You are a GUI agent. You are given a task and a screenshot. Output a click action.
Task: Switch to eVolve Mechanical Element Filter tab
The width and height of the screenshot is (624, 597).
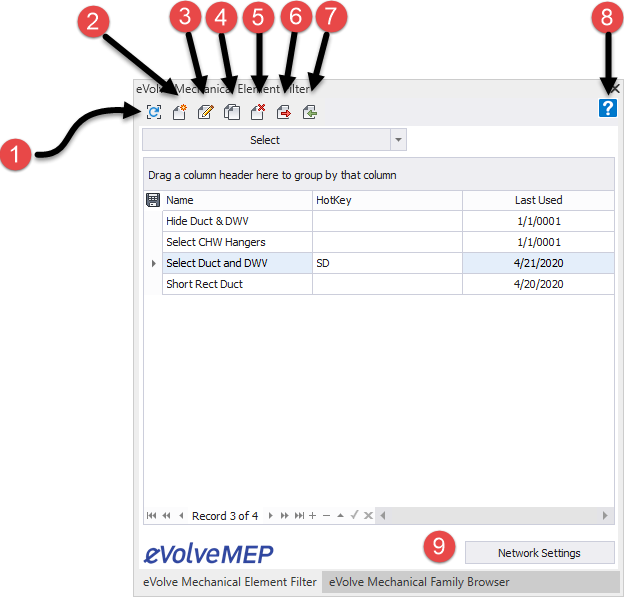230,582
